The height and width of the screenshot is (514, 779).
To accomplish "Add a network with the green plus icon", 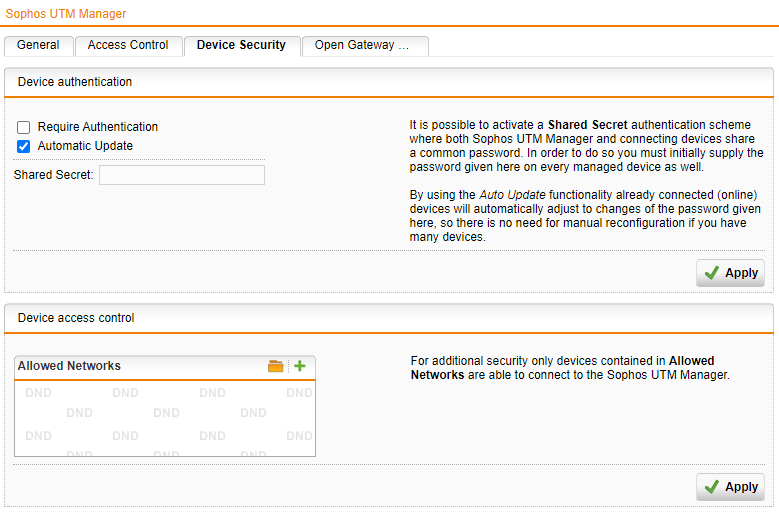I will (300, 366).
